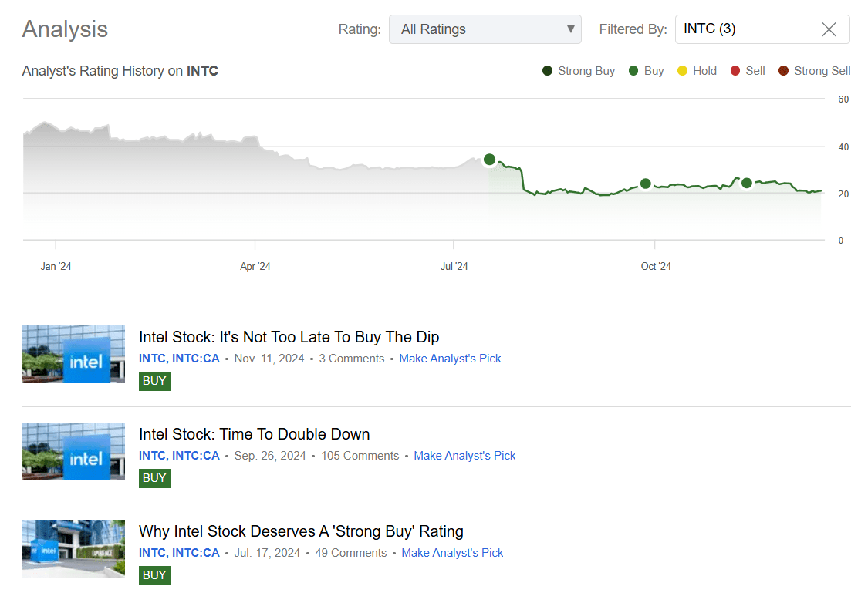The height and width of the screenshot is (593, 868).
Task: Clear the INTC filter with X icon
Action: pos(829,29)
